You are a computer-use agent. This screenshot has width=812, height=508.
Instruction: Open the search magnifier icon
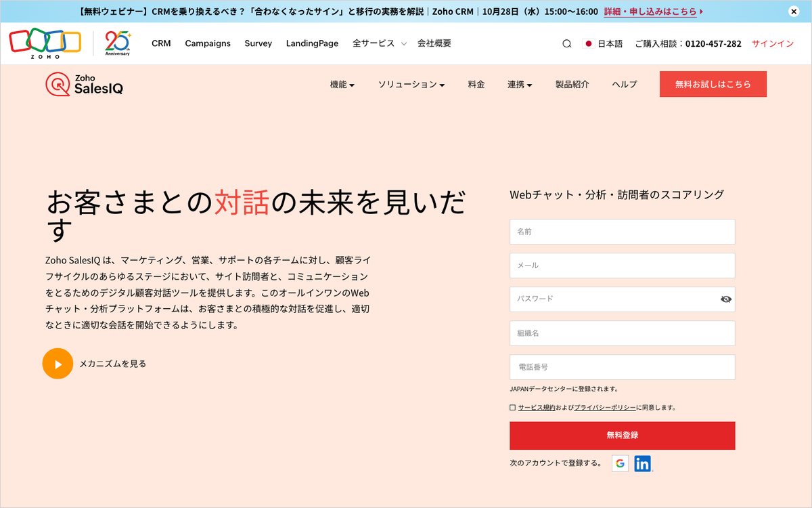tap(567, 43)
